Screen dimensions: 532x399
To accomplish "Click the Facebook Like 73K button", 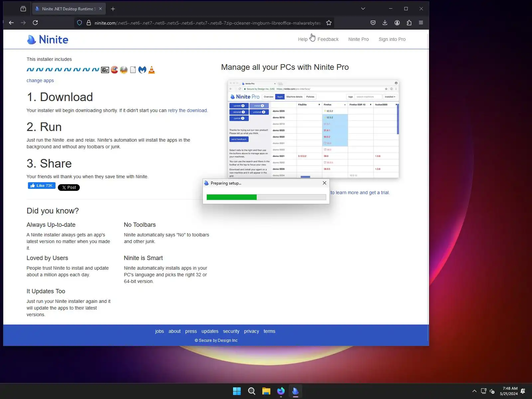I will click(42, 186).
